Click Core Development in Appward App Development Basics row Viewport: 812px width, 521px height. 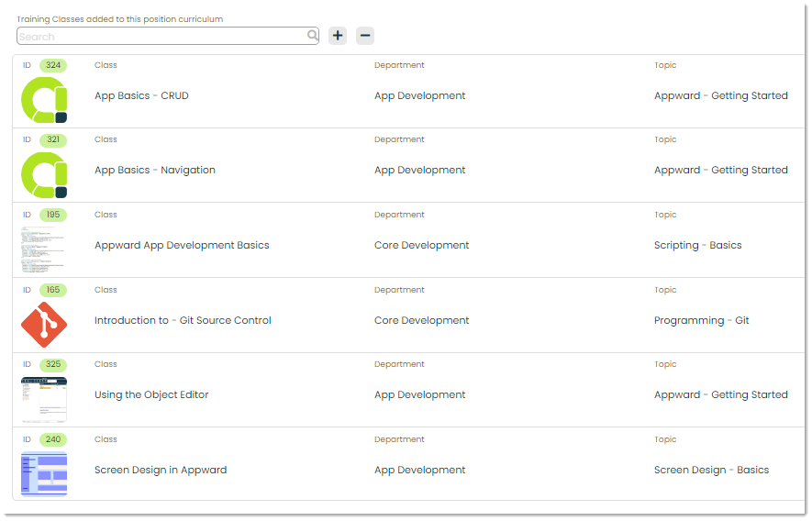[421, 246]
